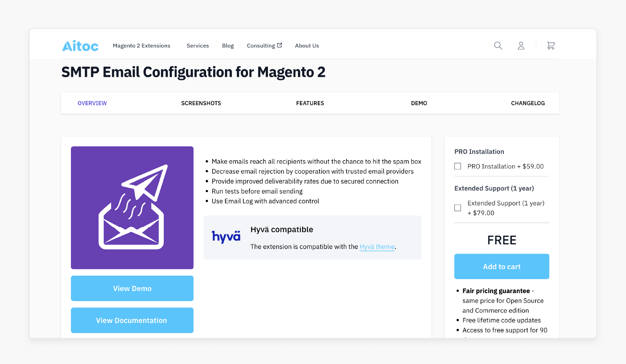The width and height of the screenshot is (626, 364).
Task: Click the page title SMTP Email Configuration
Action: (x=193, y=72)
